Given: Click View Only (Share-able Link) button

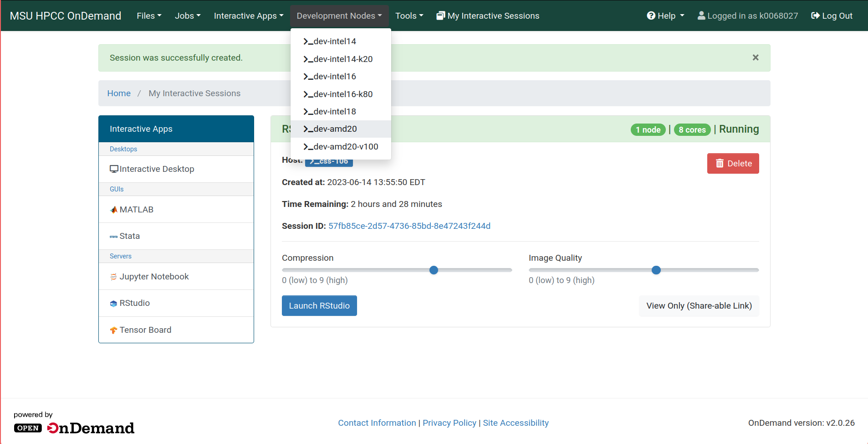Looking at the screenshot, I should pos(699,306).
